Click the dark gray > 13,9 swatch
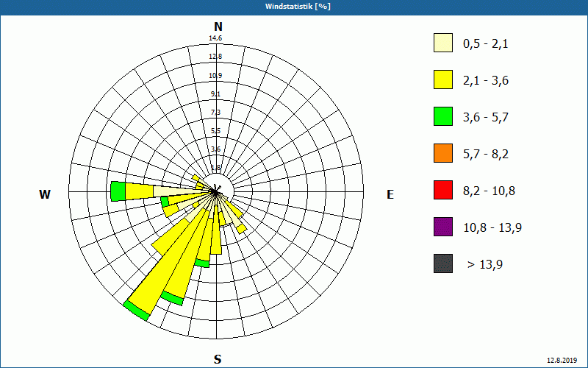 point(443,263)
